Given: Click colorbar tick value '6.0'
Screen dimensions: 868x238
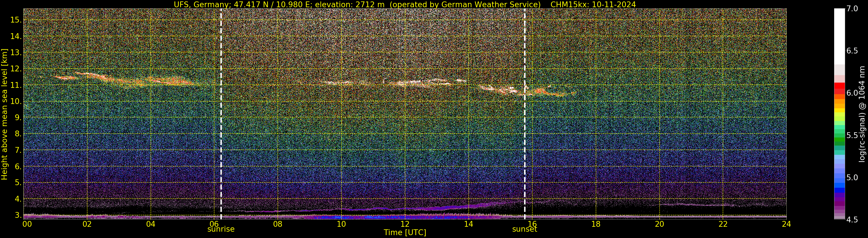Looking at the screenshot, I should click(x=852, y=93).
